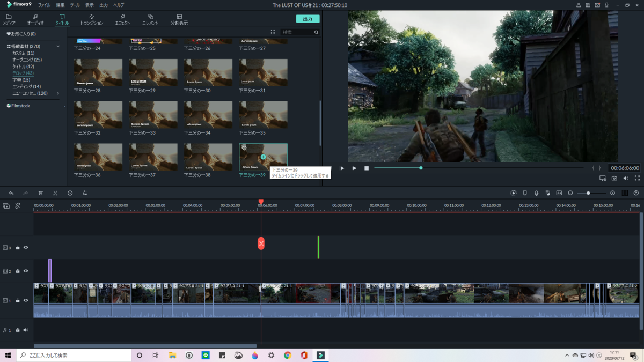The width and height of the screenshot is (644, 362).
Task: Select the 下三分の一33 title thumbnail
Action: [153, 115]
